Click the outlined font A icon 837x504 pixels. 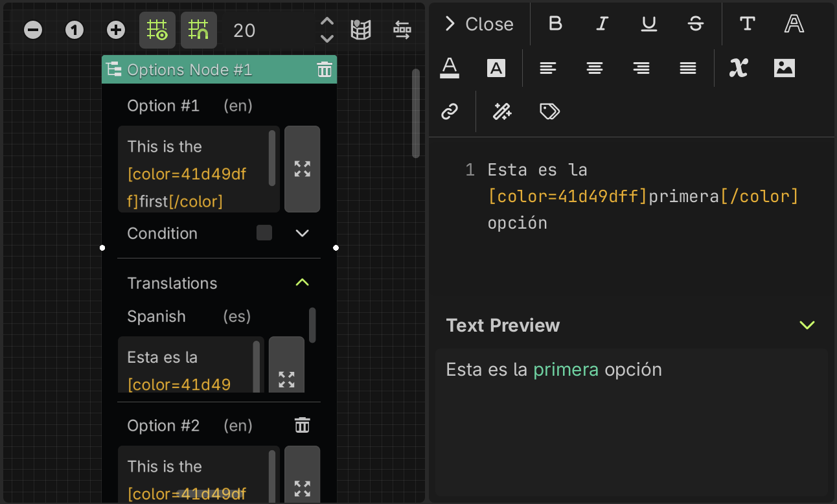794,24
